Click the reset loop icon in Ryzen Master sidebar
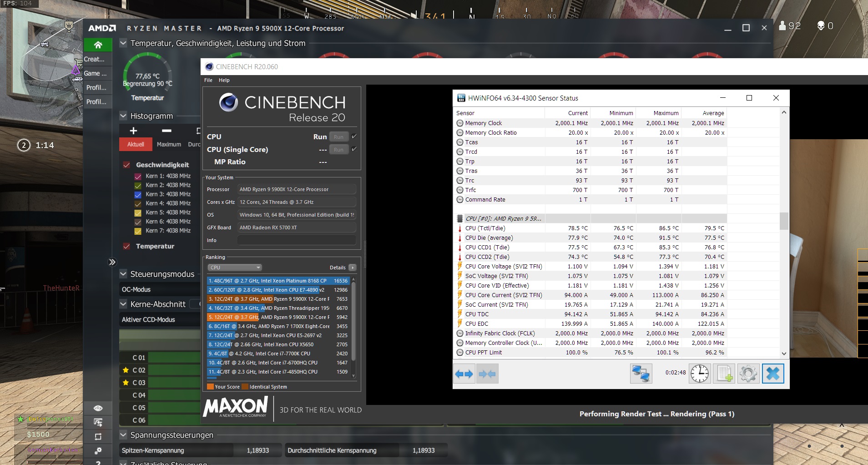Image resolution: width=868 pixels, height=465 pixels. (x=98, y=437)
